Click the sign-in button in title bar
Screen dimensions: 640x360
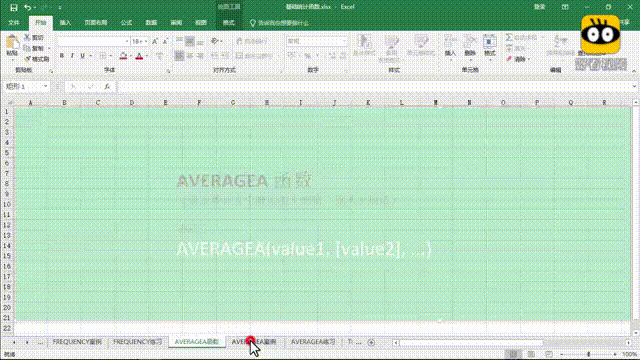click(540, 7)
